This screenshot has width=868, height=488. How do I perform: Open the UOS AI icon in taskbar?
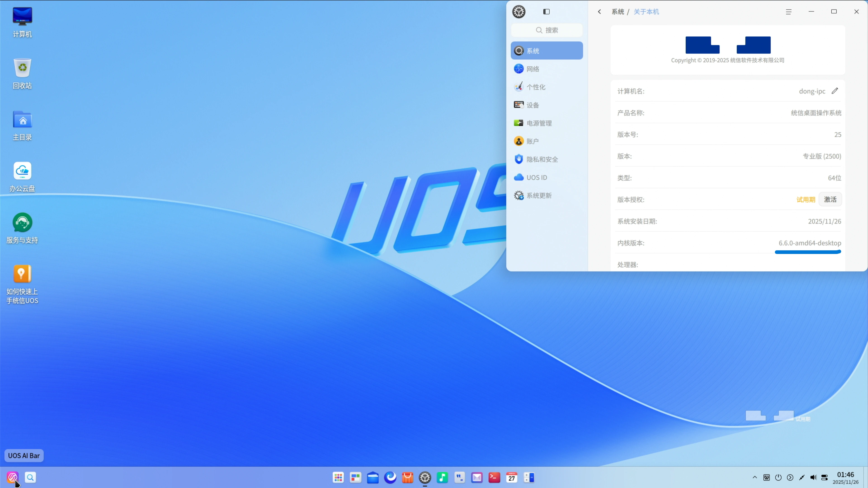coord(12,477)
